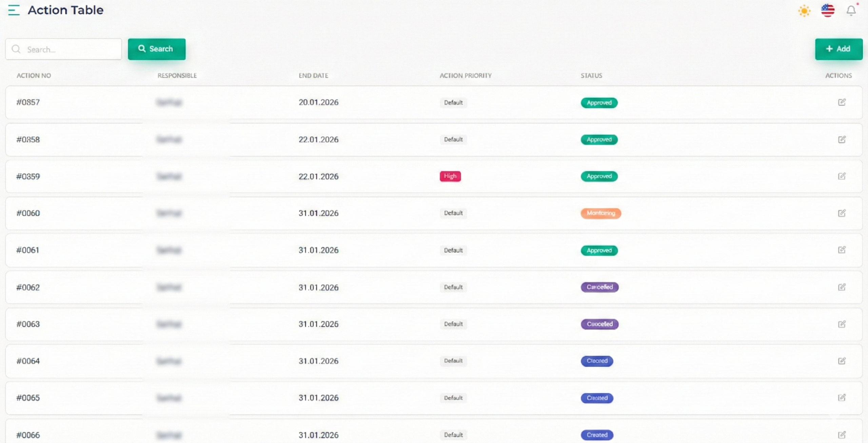Click the Cancelled status badge on #0063
The height and width of the screenshot is (443, 868).
[599, 324]
